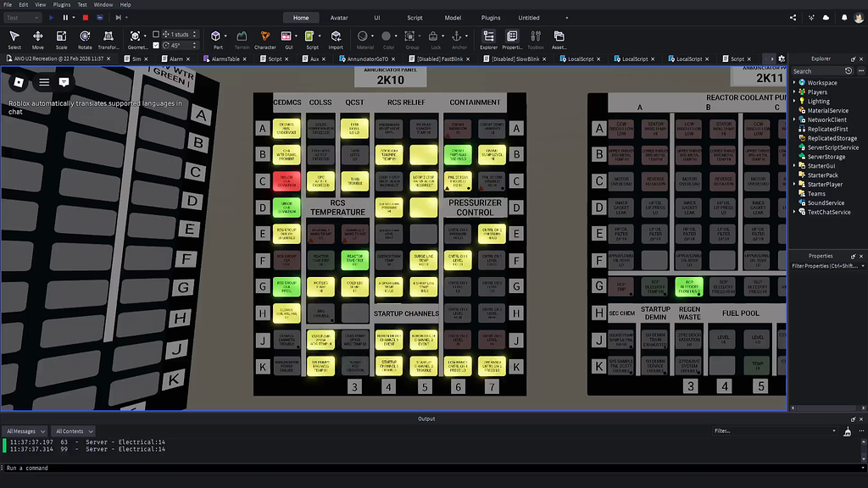The height and width of the screenshot is (488, 868).
Task: Open Explorer more options menu
Action: point(861,71)
